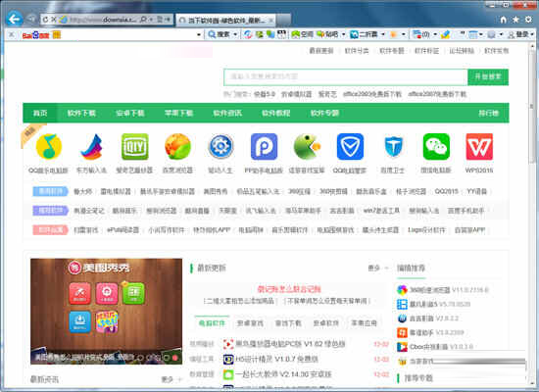This screenshot has height=392, width=539.
Task: Go back with the browser back arrow
Action: coord(15,20)
